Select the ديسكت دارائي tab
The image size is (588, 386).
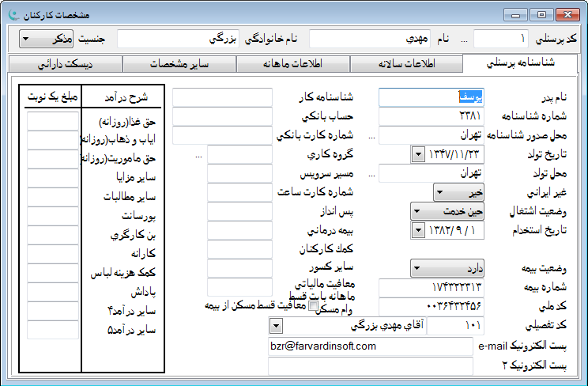[67, 64]
